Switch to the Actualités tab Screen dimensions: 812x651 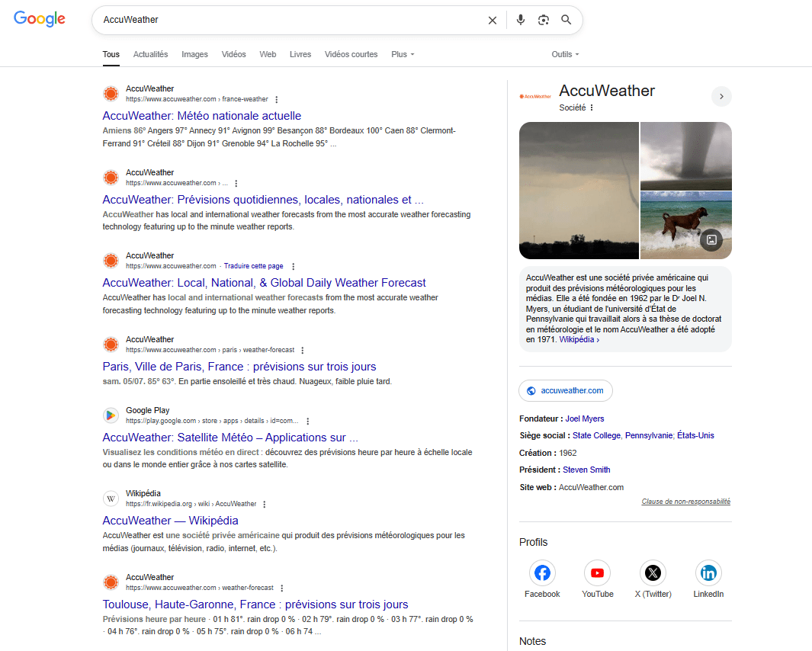click(x=151, y=54)
